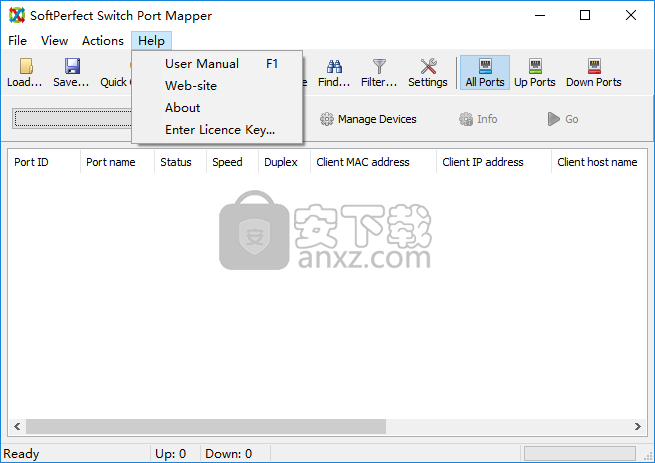Maximize the Switch Port Mapper window
The image size is (655, 463).
585,15
